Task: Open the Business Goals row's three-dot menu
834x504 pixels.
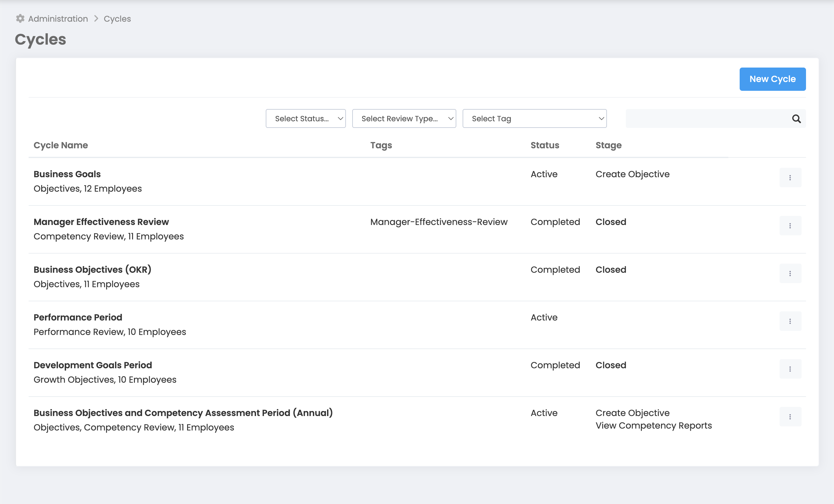Action: click(790, 178)
